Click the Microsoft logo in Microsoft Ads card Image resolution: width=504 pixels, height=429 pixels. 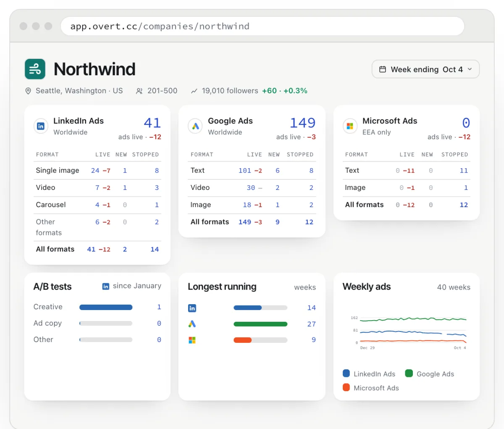(350, 126)
